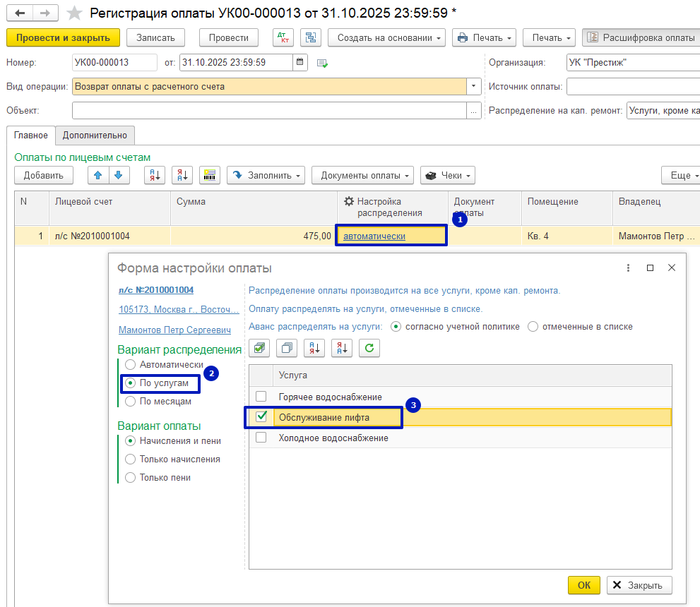
Task: Move row down with blue arrow
Action: (119, 175)
